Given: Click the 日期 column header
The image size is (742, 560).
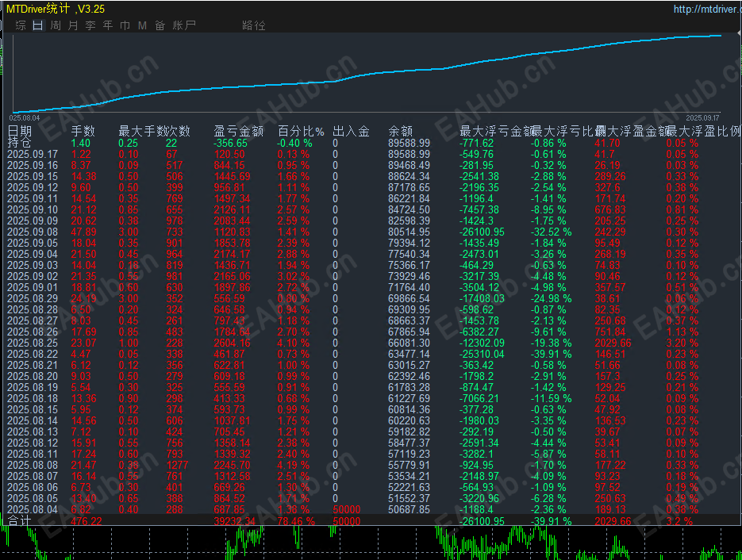Looking at the screenshot, I should click(x=19, y=131).
